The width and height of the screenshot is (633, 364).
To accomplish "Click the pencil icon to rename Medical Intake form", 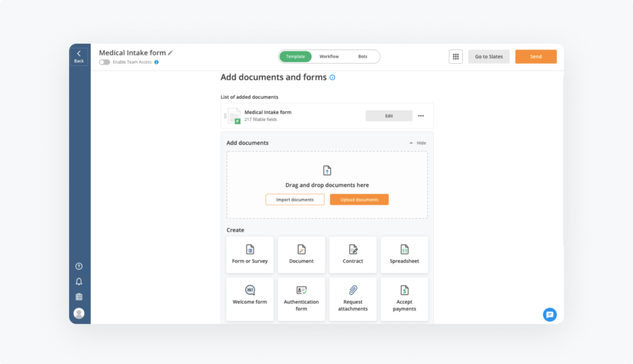I will coord(171,53).
